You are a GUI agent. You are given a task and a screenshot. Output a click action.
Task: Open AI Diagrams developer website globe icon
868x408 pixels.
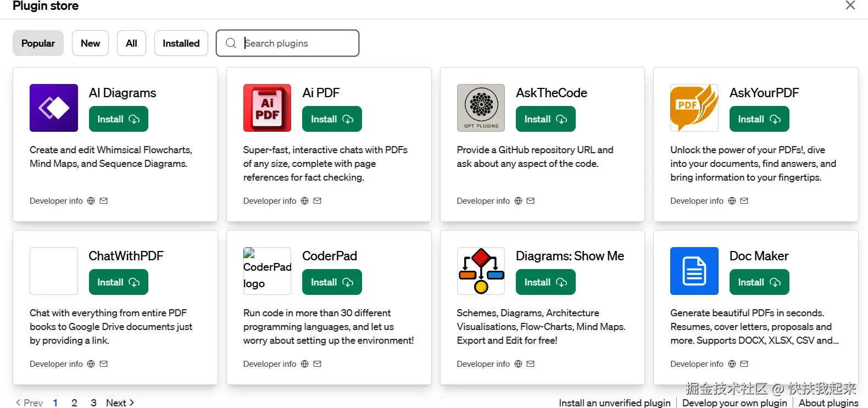point(91,201)
